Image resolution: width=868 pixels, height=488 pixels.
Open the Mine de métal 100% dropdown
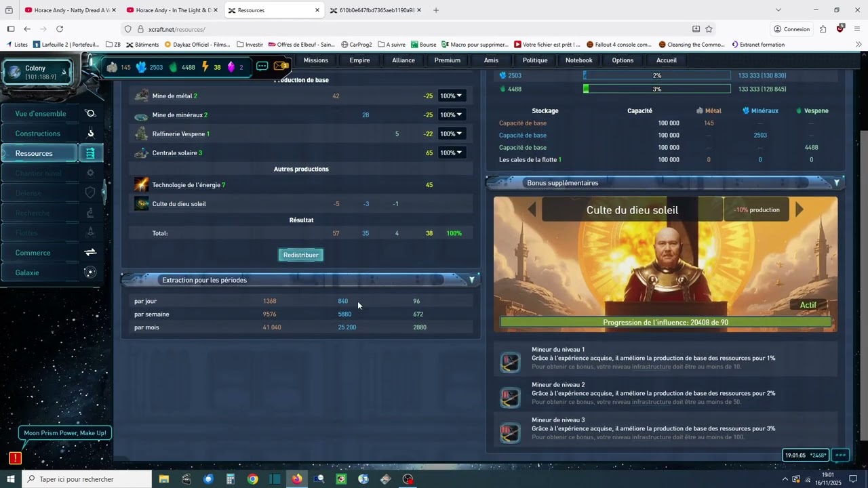point(451,96)
